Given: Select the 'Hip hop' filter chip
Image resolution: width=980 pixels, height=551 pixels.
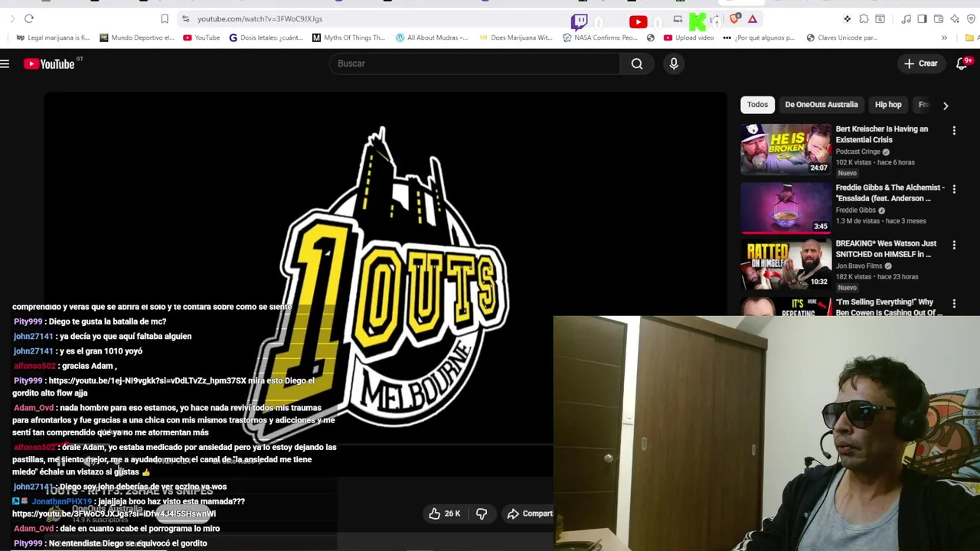Looking at the screenshot, I should [888, 105].
